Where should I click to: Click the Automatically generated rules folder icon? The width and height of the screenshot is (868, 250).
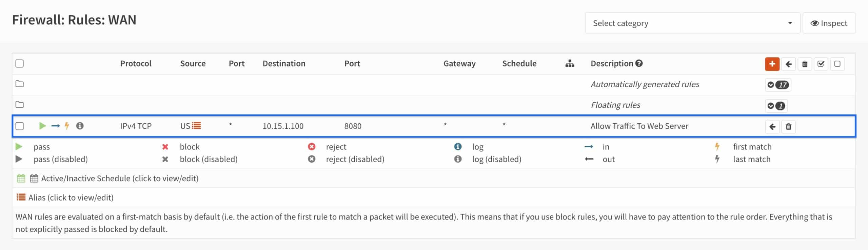(20, 84)
